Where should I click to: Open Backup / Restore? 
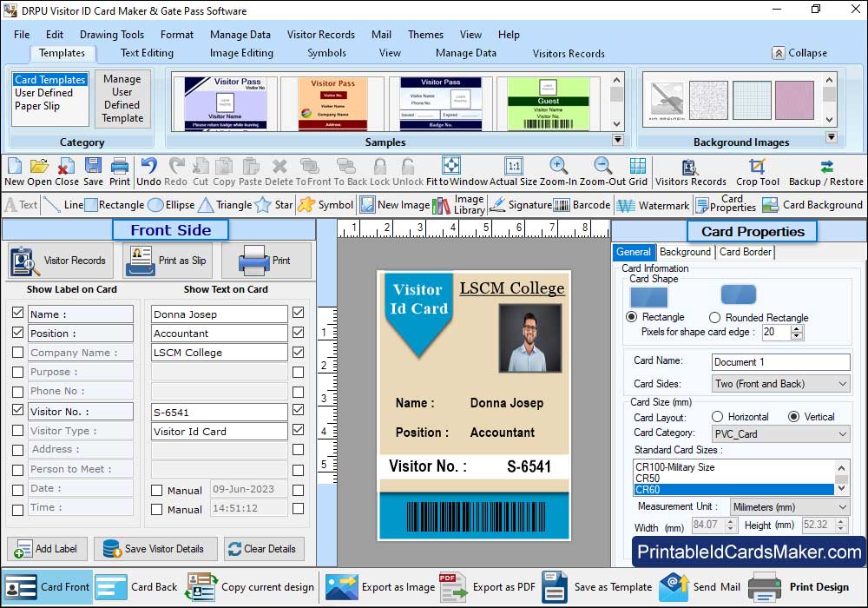click(x=826, y=172)
